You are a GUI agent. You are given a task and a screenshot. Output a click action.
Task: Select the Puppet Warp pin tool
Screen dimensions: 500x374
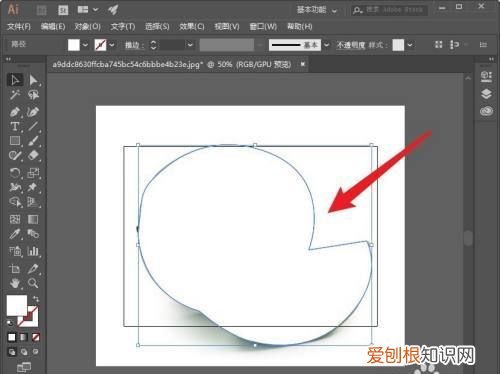(33, 187)
